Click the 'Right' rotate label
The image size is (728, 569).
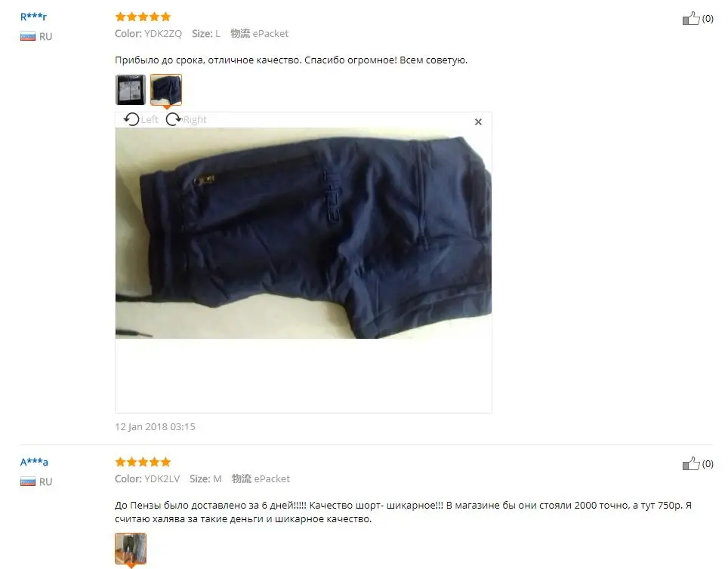pos(195,120)
